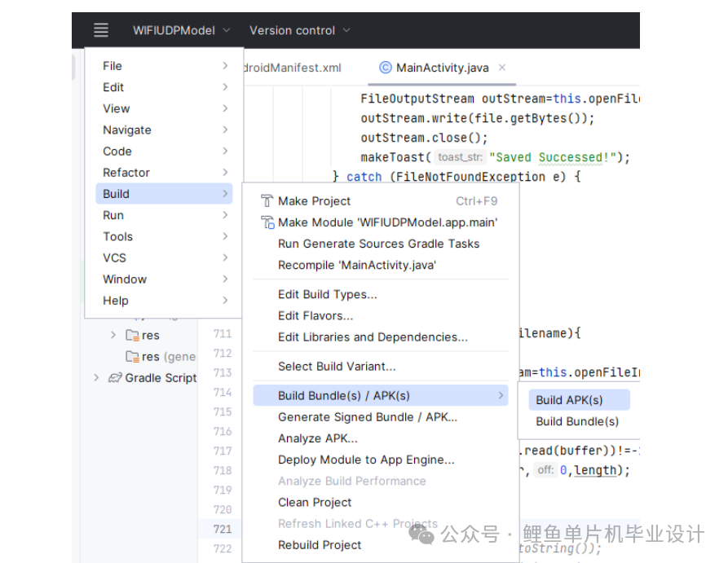Expand the res folder tree node

coord(113,335)
